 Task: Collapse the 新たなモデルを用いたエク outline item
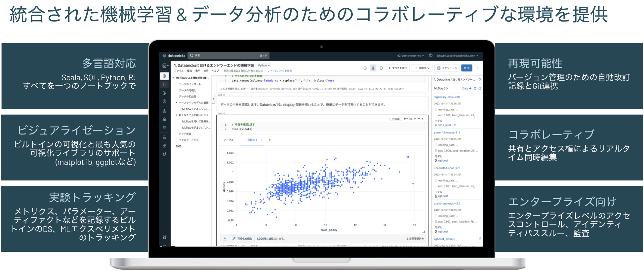[x=177, y=115]
